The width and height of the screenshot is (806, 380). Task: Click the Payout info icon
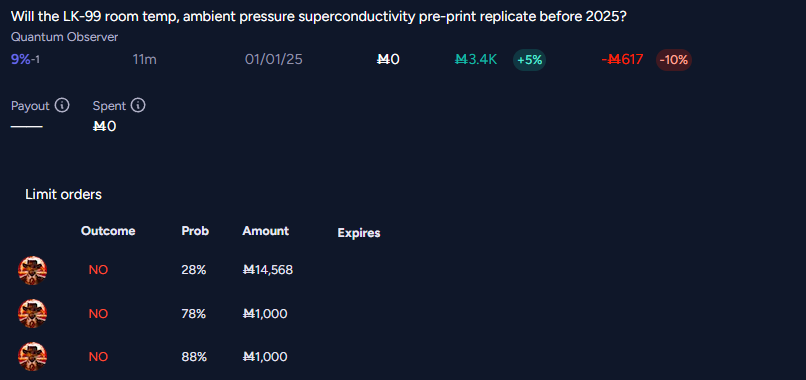pos(62,106)
